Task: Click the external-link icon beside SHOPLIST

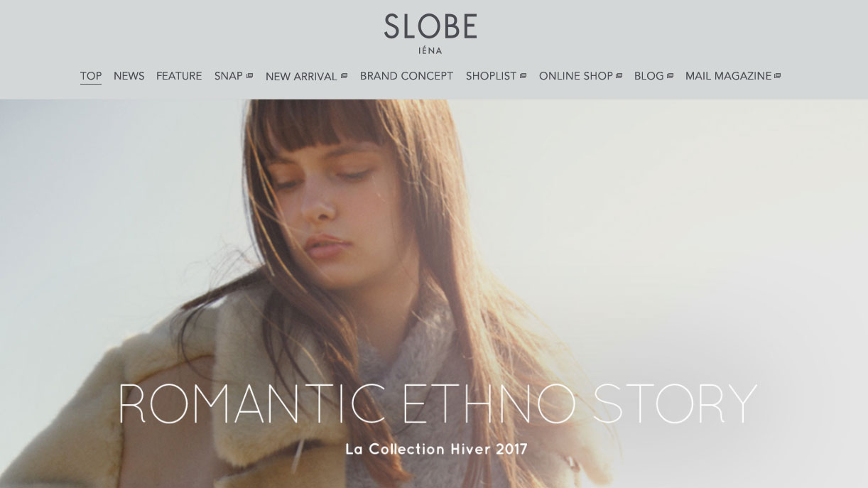Action: (x=523, y=76)
